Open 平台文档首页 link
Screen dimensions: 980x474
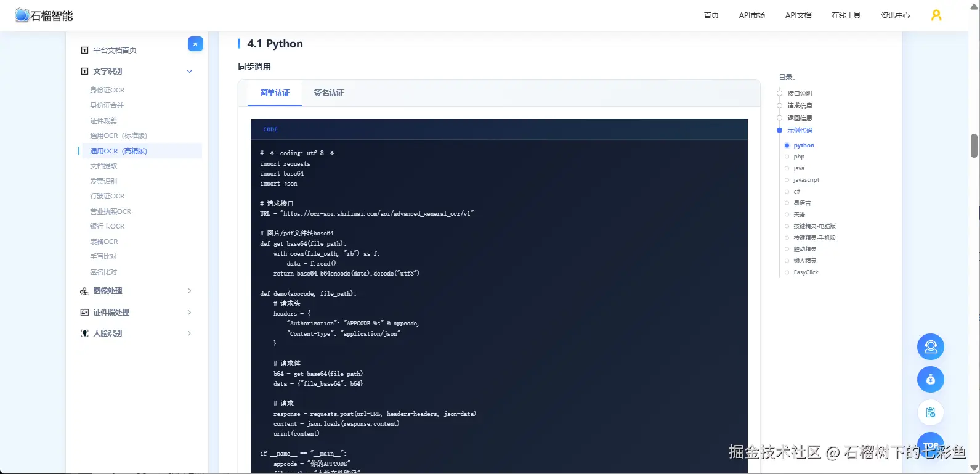click(x=115, y=51)
